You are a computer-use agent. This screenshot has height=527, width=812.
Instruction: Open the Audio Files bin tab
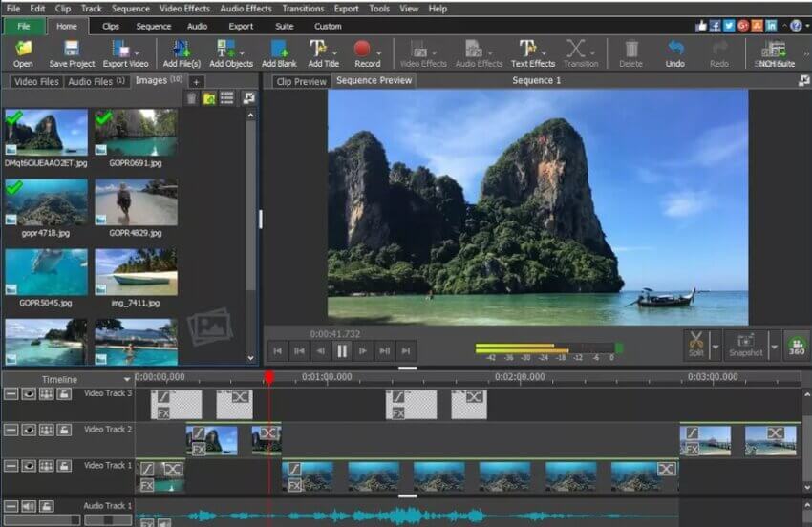96,81
